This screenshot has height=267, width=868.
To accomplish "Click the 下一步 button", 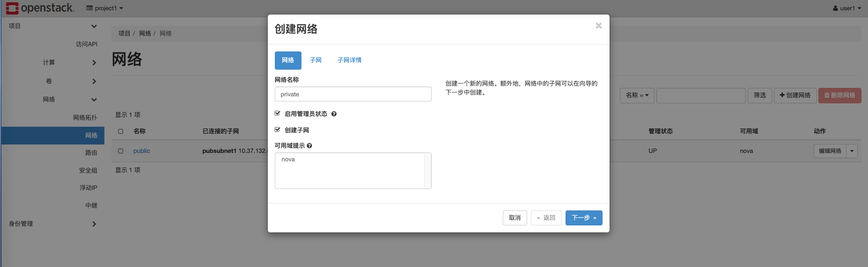I will click(584, 218).
